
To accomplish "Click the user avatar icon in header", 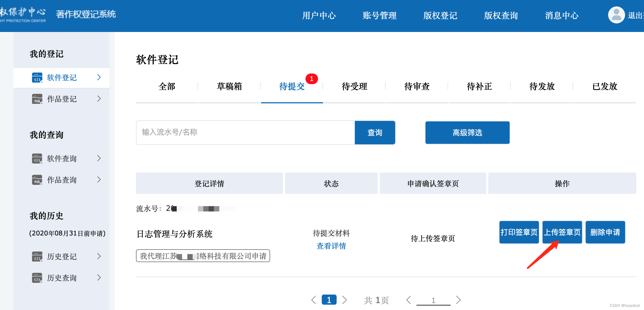I will 616,15.
